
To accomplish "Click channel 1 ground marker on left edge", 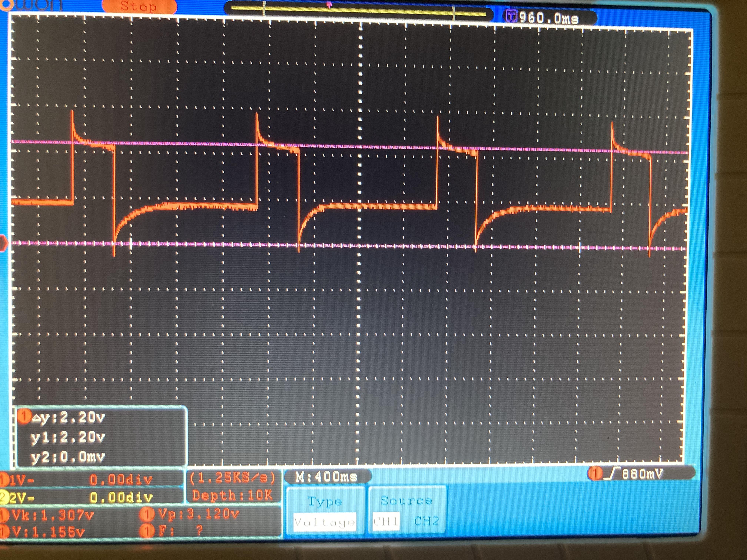I will (x=3, y=243).
